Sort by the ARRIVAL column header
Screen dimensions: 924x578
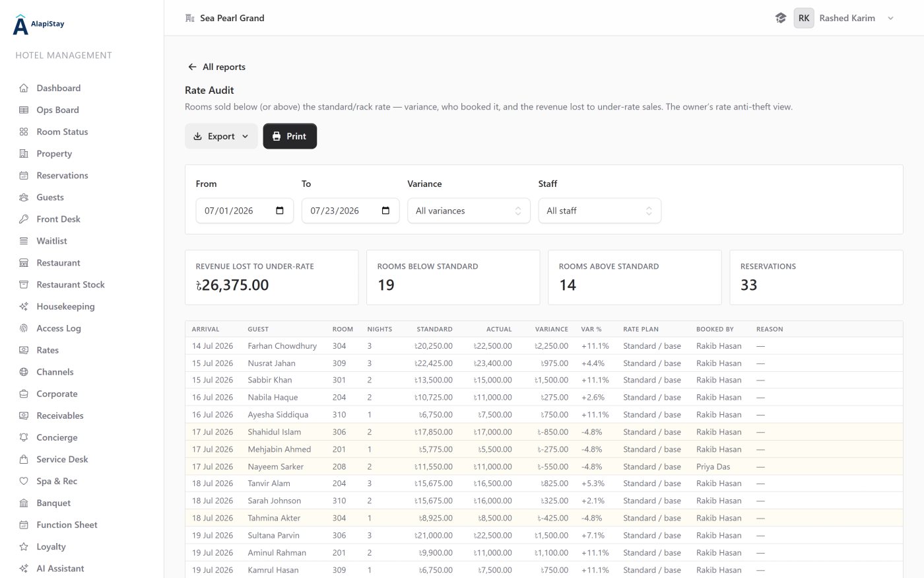[205, 329]
